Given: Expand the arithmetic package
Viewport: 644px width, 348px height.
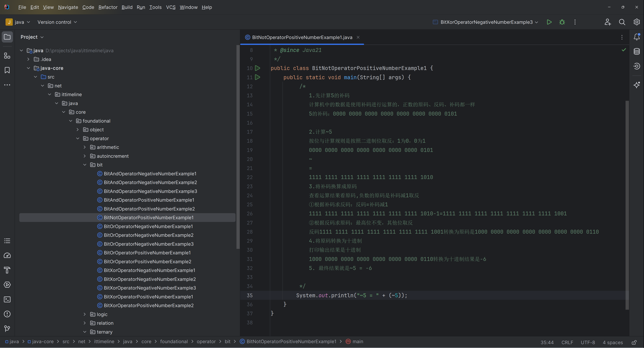Looking at the screenshot, I should pyautogui.click(x=85, y=147).
